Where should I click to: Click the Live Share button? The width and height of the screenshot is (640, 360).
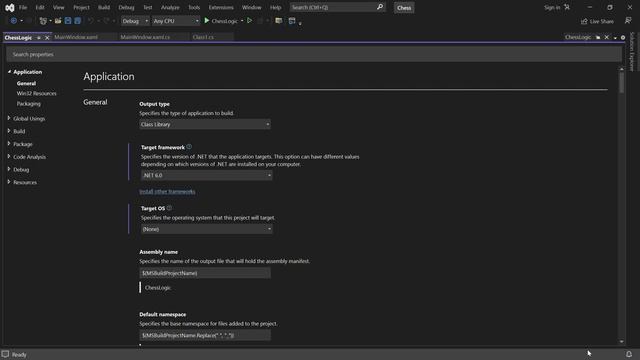click(x=597, y=21)
